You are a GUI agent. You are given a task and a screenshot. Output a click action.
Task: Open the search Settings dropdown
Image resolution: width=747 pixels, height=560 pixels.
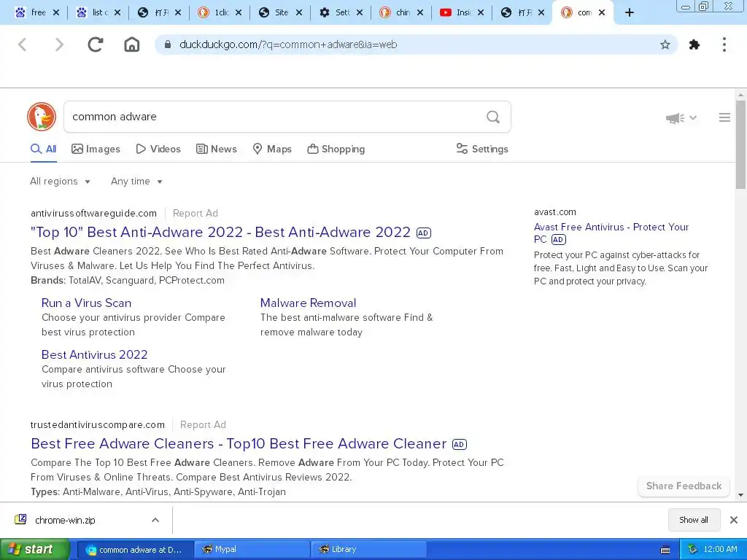[x=482, y=149]
